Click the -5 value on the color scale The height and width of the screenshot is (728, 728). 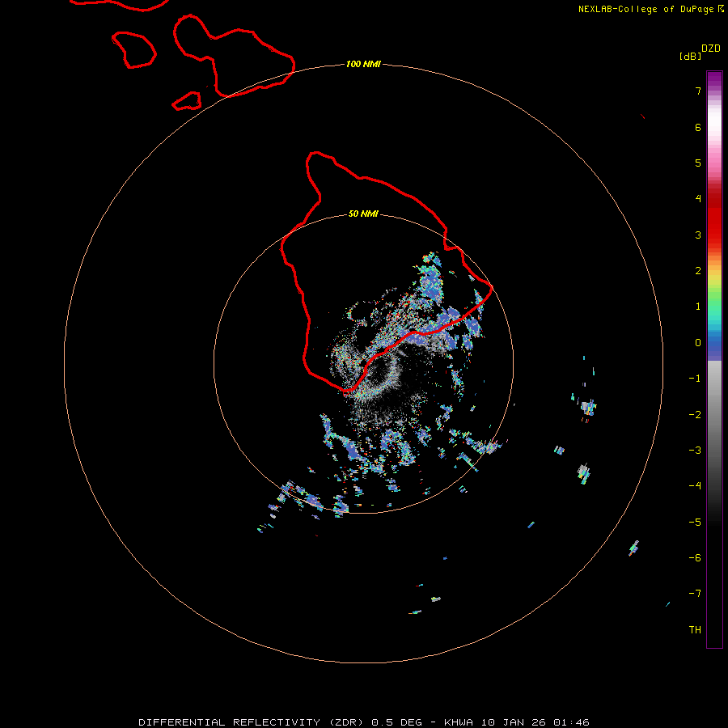click(695, 523)
